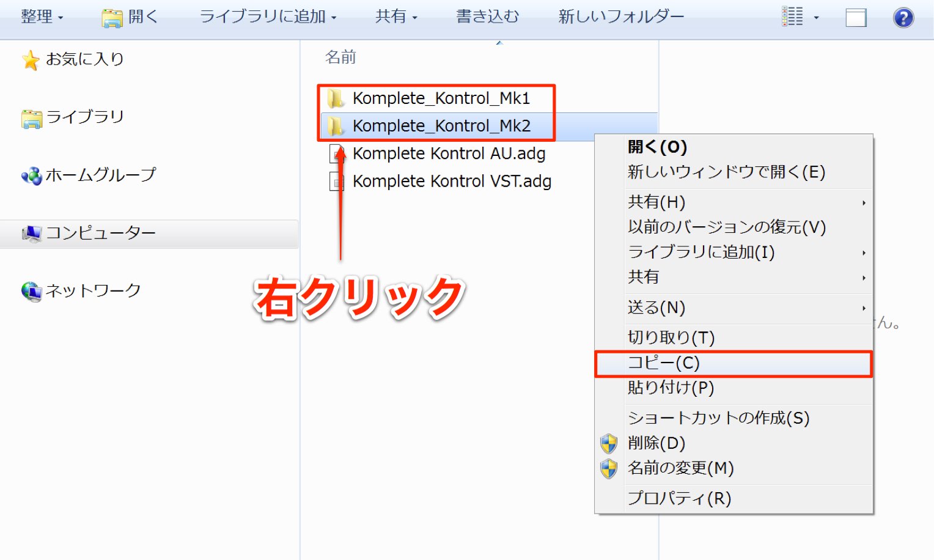934x560 pixels.
Task: Click the shield icon beside 削除(D)
Action: point(609,444)
